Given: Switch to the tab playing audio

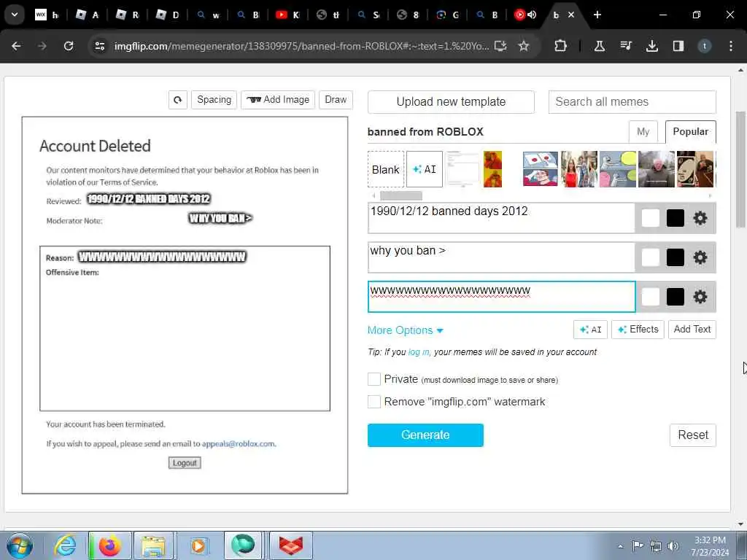Looking at the screenshot, I should (x=525, y=15).
